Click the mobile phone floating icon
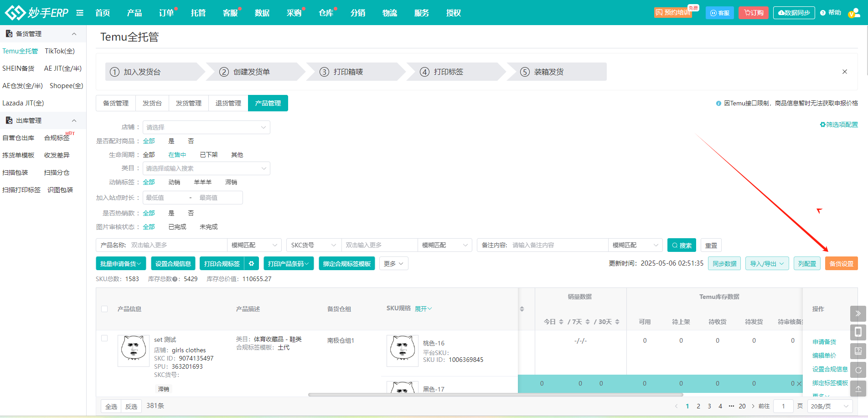Screen dimensions: 868x418 (x=858, y=332)
